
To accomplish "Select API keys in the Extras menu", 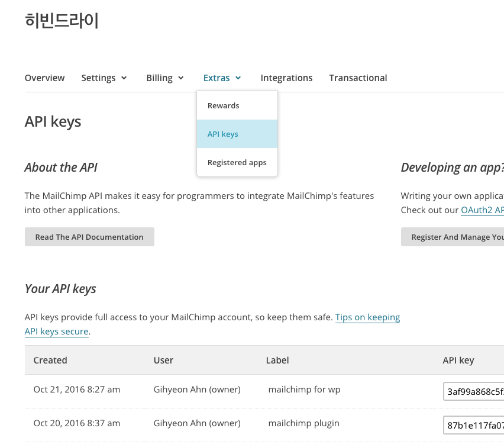I will [x=237, y=134].
